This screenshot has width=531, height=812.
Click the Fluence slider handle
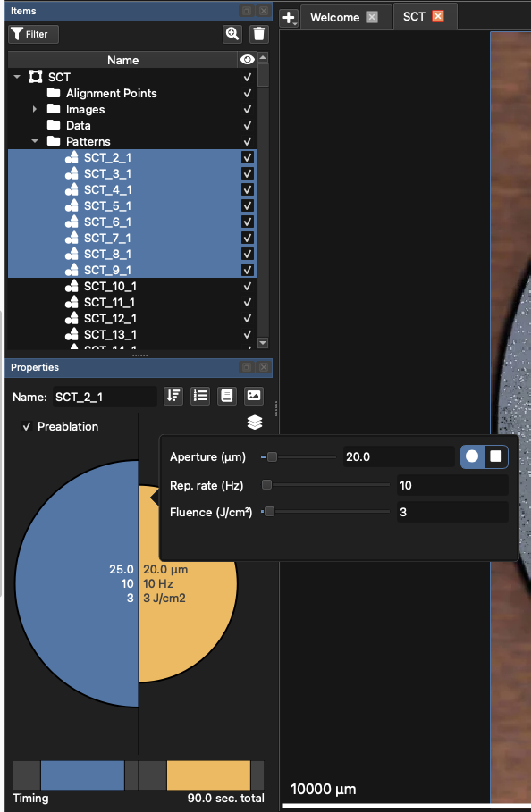click(x=269, y=512)
